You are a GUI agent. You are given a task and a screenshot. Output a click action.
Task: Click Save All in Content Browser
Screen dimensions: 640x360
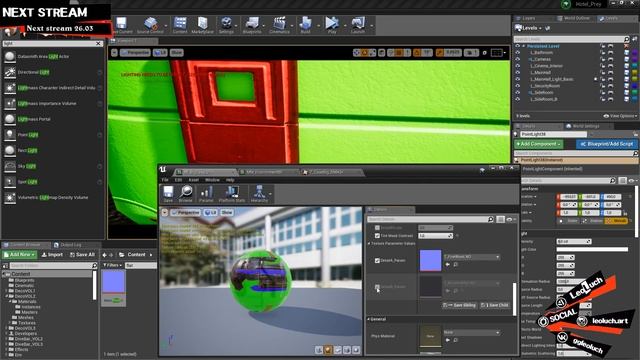(82, 255)
